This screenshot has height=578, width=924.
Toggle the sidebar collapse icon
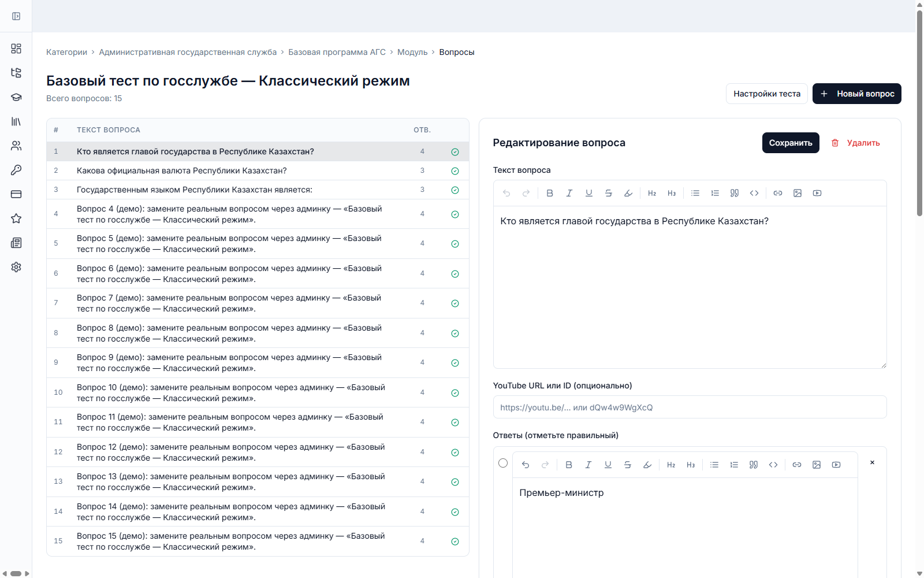pos(16,16)
